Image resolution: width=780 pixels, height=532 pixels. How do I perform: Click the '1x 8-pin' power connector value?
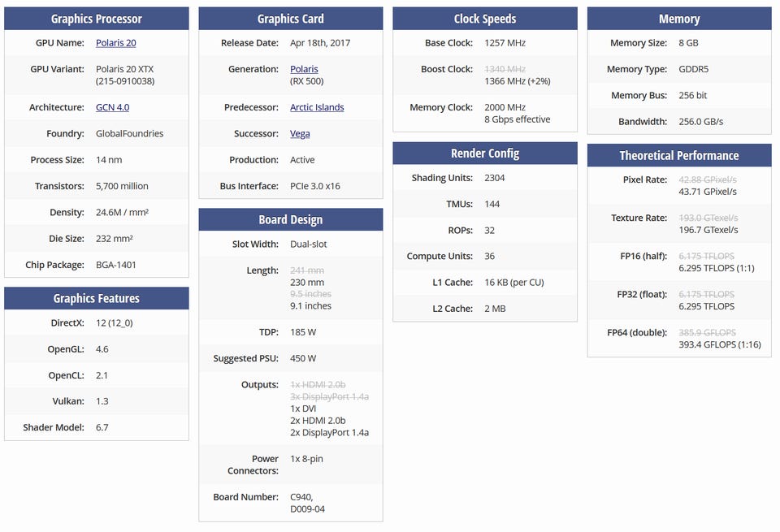[306, 459]
